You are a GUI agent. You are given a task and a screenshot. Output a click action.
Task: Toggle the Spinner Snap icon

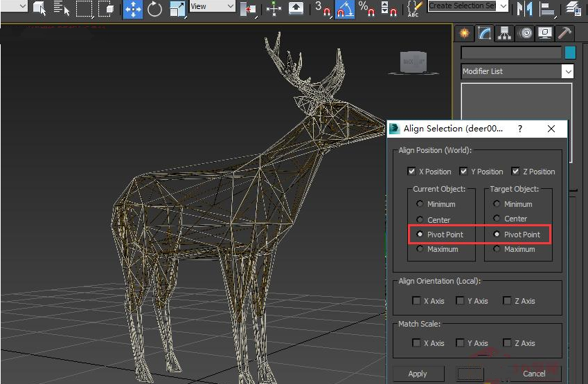coord(389,8)
